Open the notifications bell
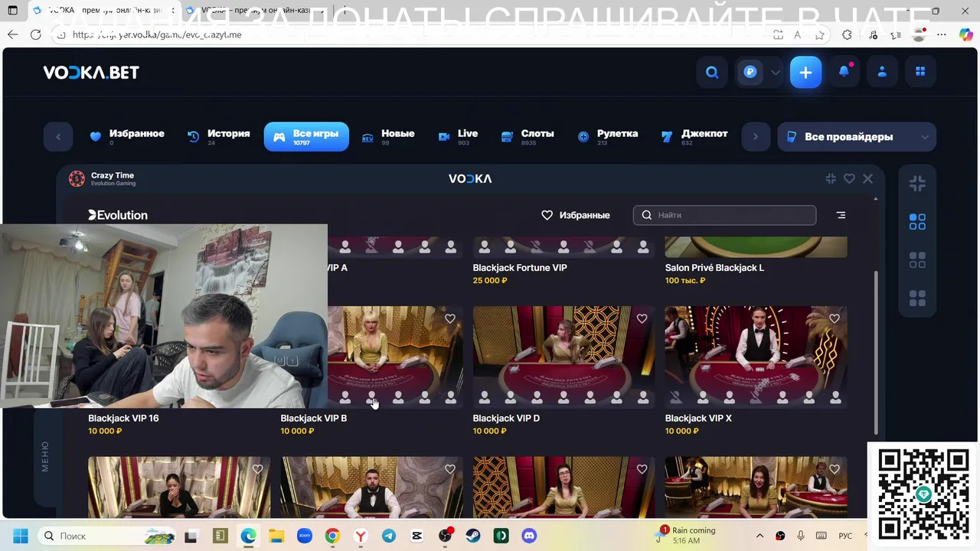Image resolution: width=980 pixels, height=551 pixels. (844, 71)
